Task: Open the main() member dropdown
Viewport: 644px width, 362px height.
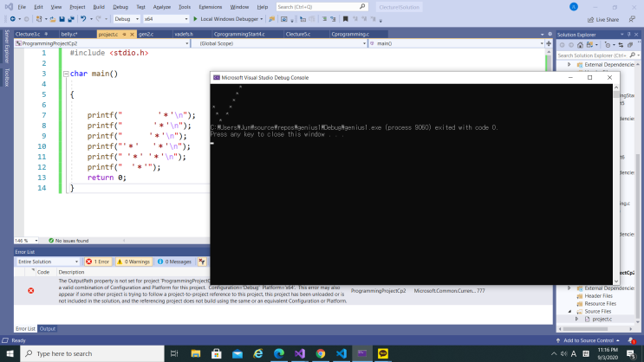Action: click(x=456, y=43)
